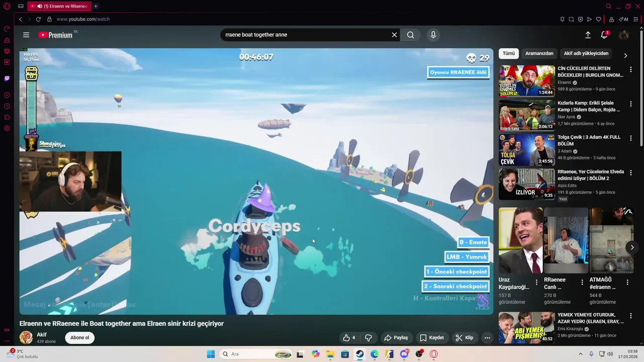Open the upload video icon
This screenshot has width=644, height=362.
[x=588, y=35]
